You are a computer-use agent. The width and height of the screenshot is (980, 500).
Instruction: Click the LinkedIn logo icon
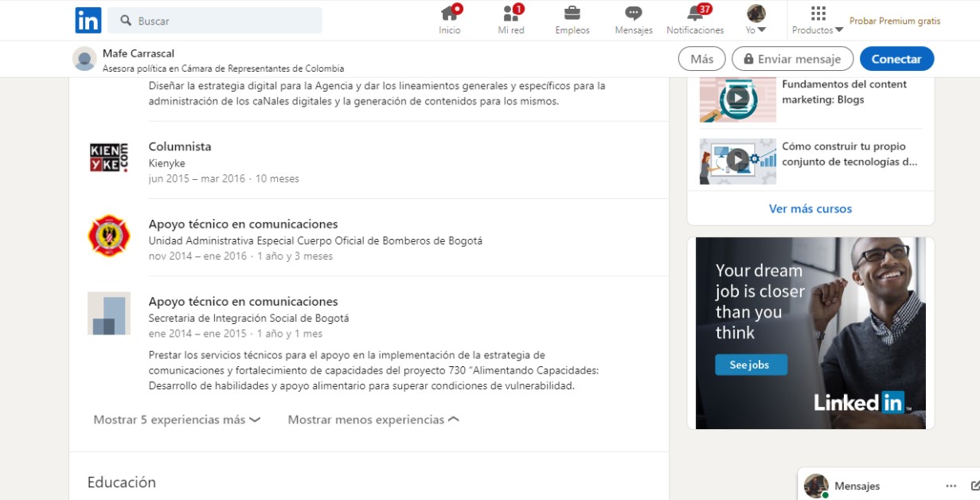point(88,21)
